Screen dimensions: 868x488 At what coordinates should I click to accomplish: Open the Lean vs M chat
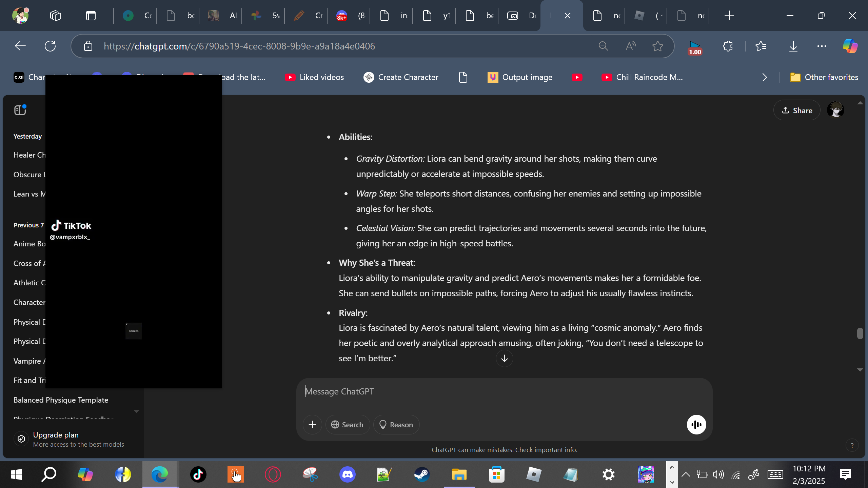29,194
